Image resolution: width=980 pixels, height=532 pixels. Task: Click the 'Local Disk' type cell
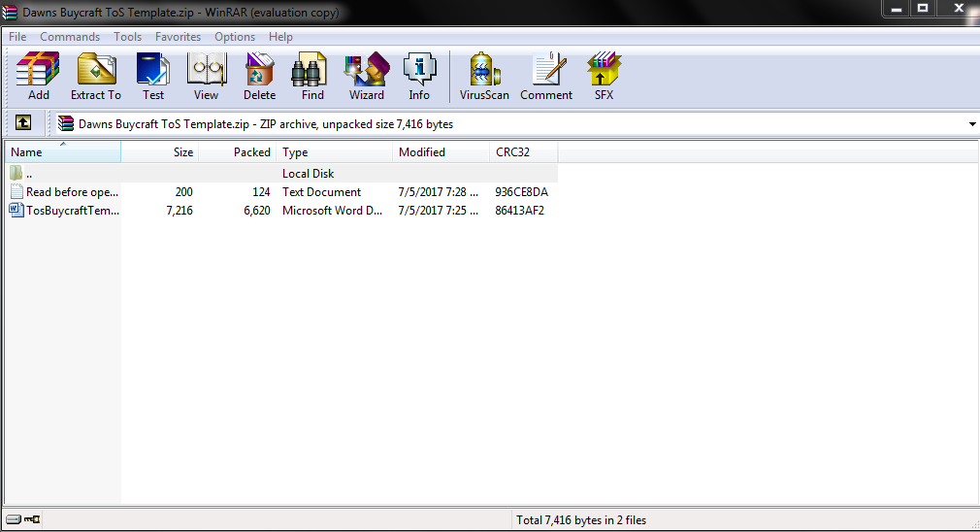(309, 173)
